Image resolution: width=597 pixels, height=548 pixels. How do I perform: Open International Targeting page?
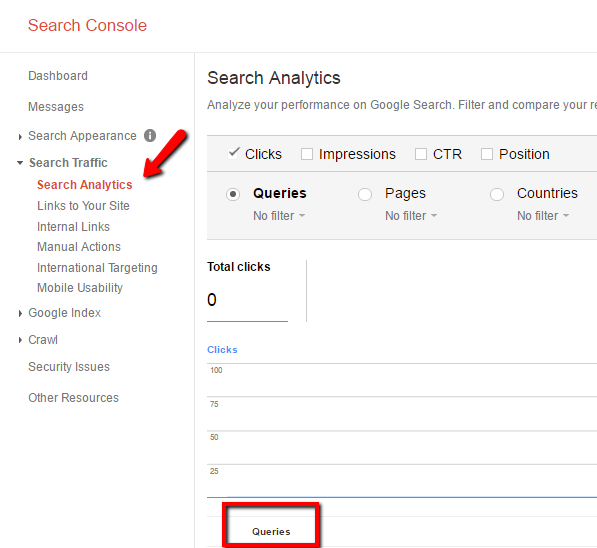pos(97,268)
